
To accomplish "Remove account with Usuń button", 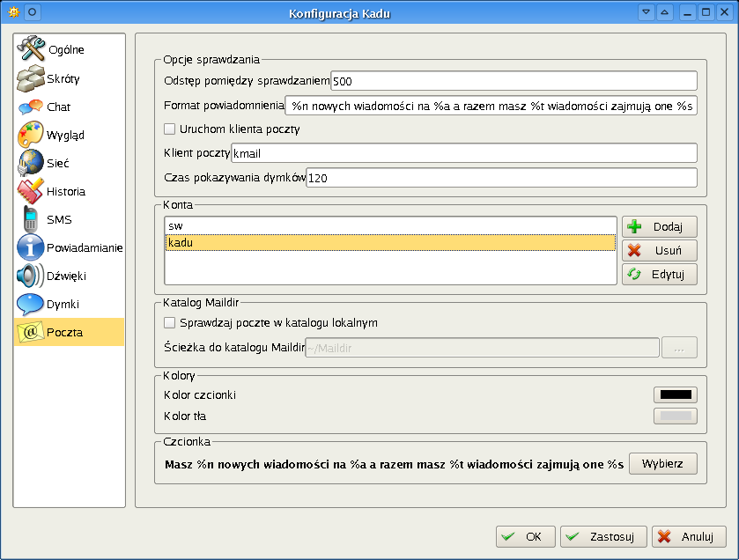I will [x=659, y=251].
